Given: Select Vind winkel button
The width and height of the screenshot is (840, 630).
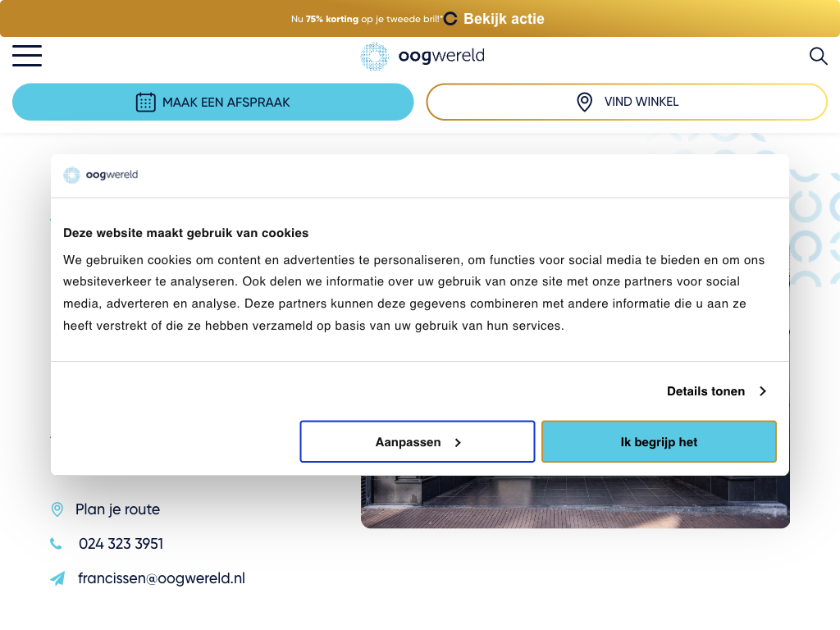Looking at the screenshot, I should point(627,103).
